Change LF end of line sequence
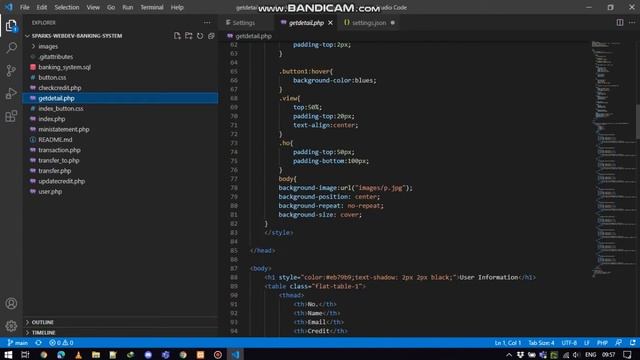Viewport: 640px width, 360px height. coord(587,343)
